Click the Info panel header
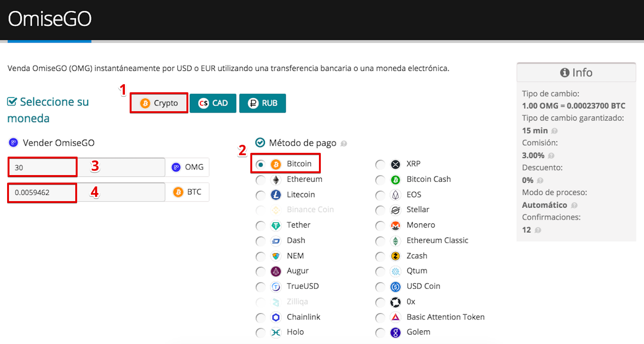The width and height of the screenshot is (644, 344). (x=576, y=72)
